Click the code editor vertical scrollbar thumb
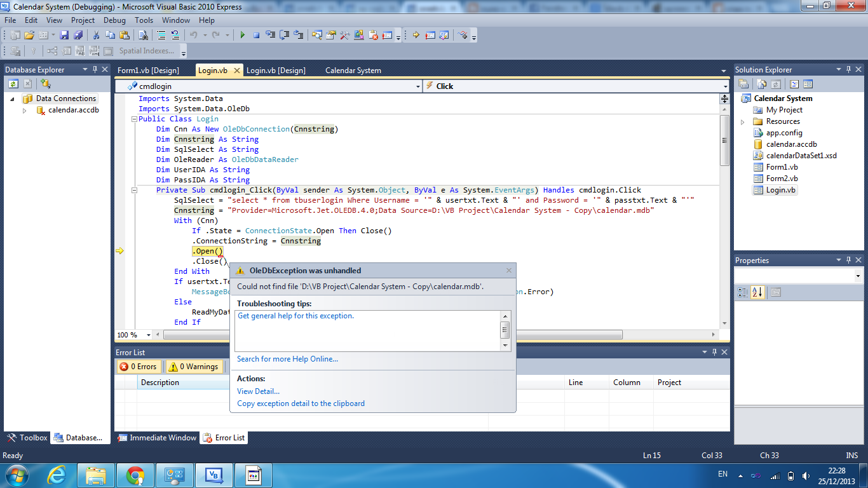The image size is (868, 488). click(724, 140)
